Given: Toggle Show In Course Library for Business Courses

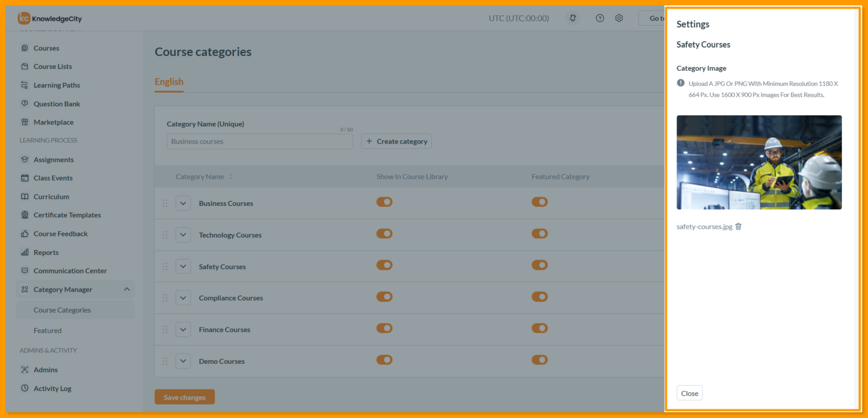Looking at the screenshot, I should (384, 202).
